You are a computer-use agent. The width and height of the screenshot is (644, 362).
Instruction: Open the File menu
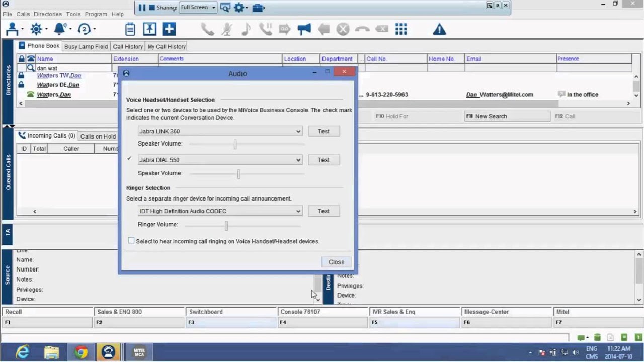click(7, 14)
